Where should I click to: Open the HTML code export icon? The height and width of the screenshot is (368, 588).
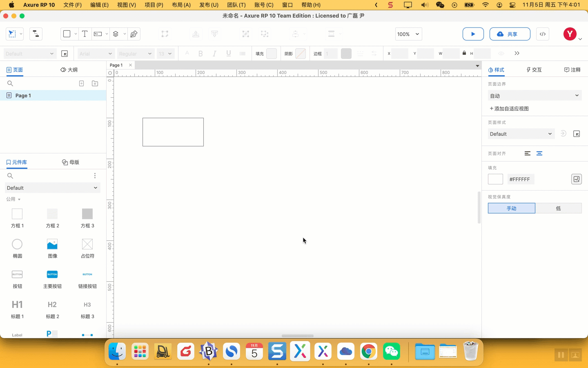[543, 34]
